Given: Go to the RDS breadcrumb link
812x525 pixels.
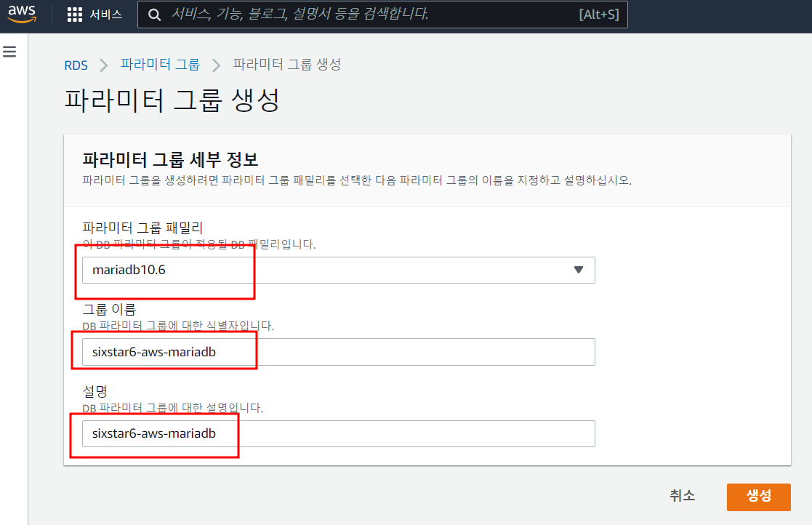Looking at the screenshot, I should [x=76, y=65].
